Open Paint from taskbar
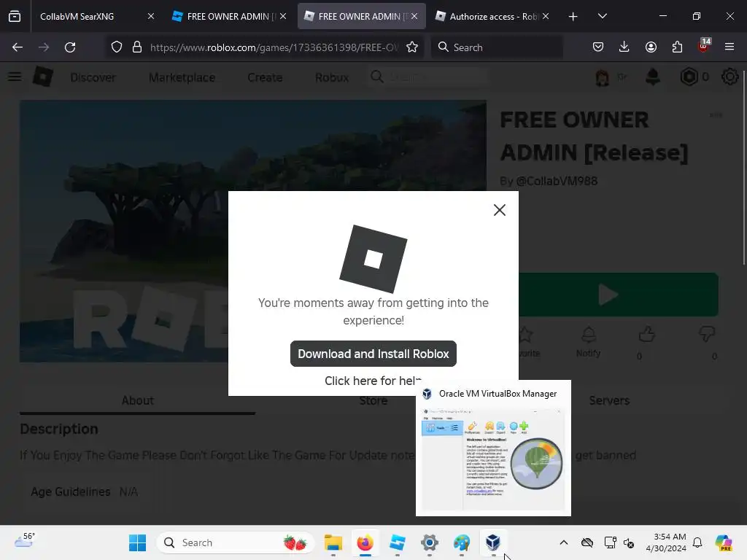Screen dimensions: 747x560 [461, 542]
